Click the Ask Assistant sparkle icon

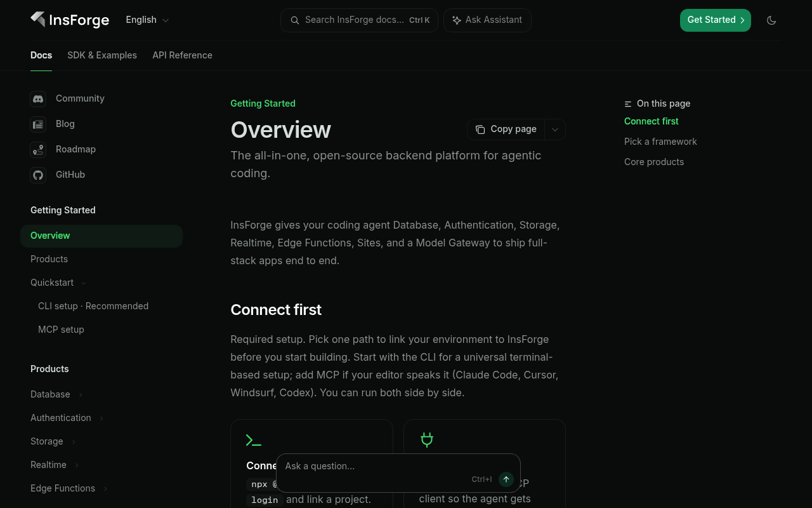(456, 20)
